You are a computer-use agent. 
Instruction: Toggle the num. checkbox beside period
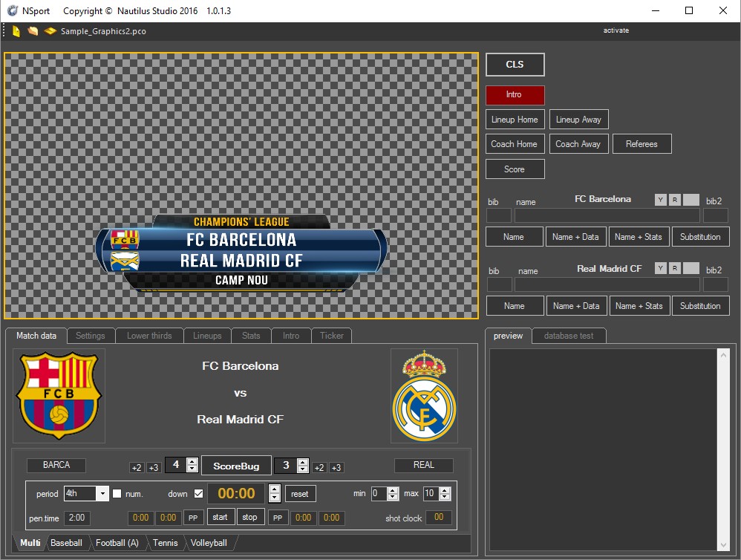pyautogui.click(x=117, y=494)
